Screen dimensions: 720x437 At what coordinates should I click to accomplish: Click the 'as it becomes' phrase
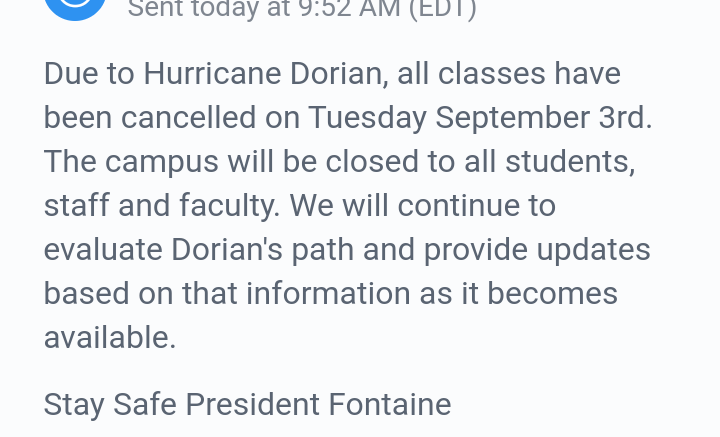518,293
